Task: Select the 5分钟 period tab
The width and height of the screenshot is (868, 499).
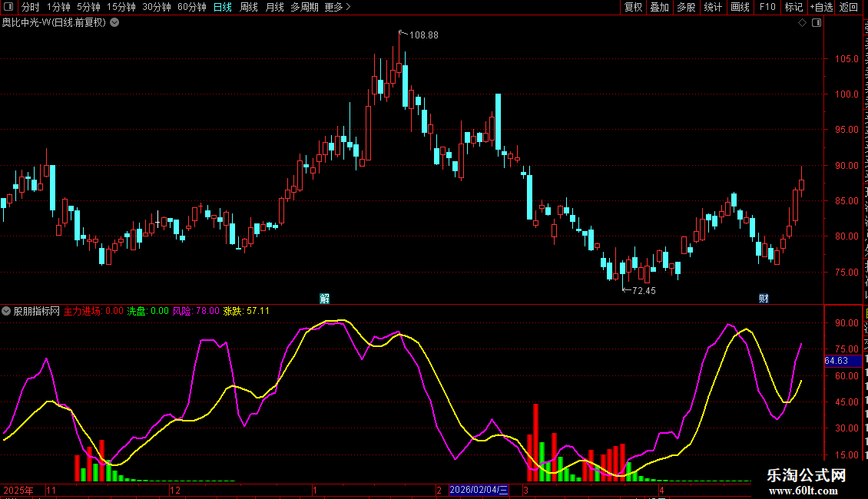Action: pyautogui.click(x=88, y=7)
